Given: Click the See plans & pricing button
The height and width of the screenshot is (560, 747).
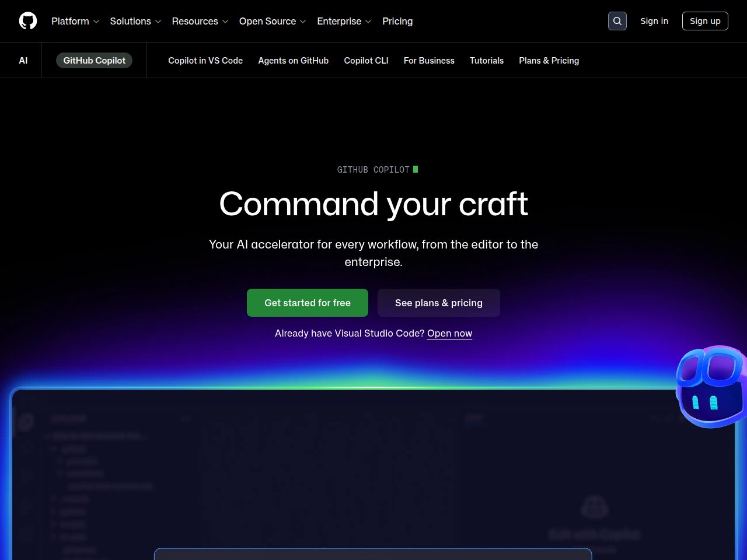Looking at the screenshot, I should tap(438, 303).
